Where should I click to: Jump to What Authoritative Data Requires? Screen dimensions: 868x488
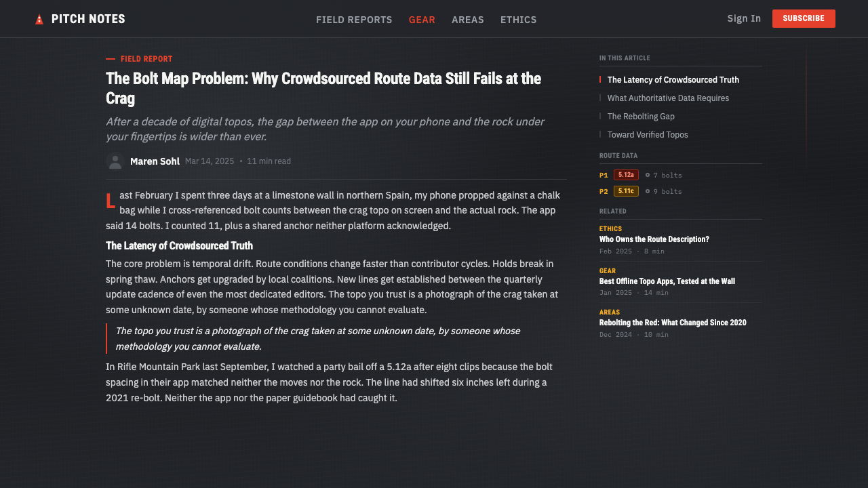click(668, 98)
